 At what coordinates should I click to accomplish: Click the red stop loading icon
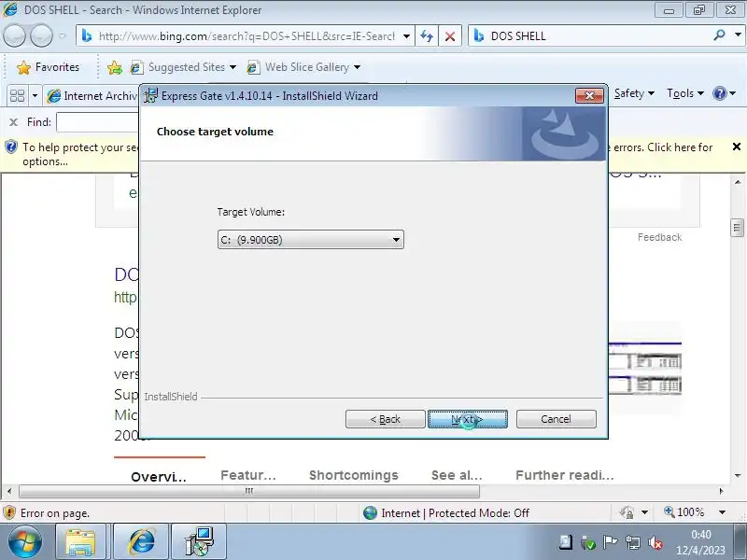click(x=450, y=36)
